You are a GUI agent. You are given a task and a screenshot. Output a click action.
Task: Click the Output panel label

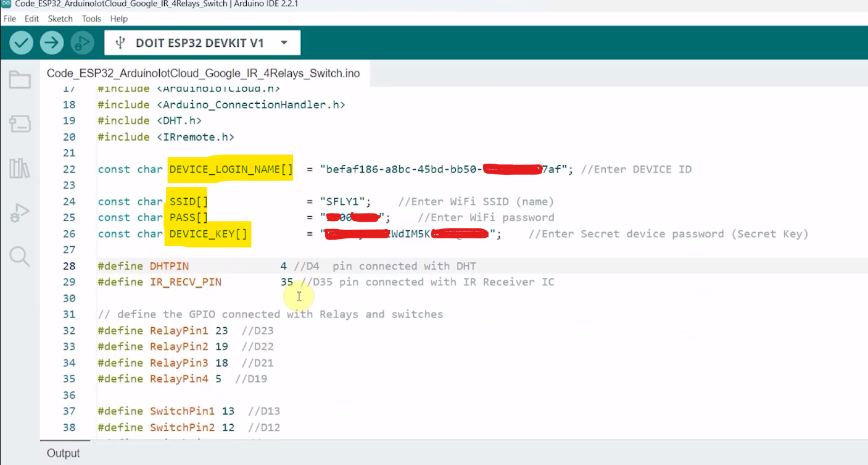[64, 453]
